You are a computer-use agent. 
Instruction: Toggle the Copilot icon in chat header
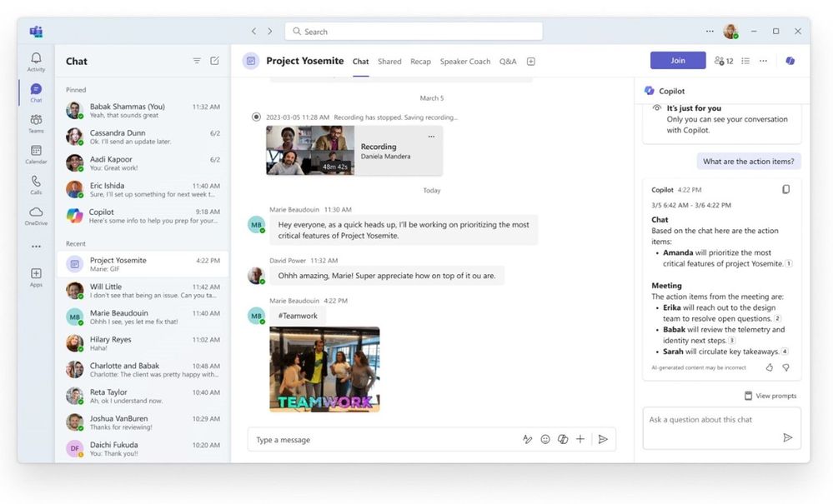(790, 61)
